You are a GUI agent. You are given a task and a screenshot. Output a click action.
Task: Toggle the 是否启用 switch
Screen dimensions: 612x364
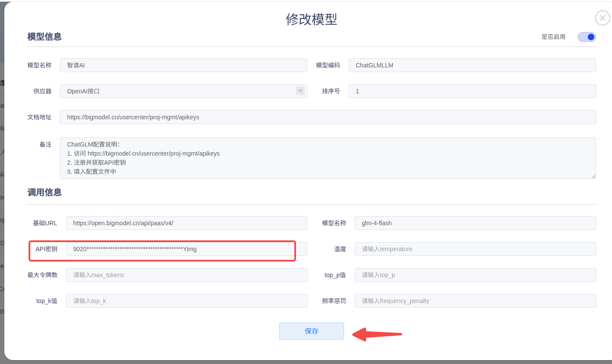pos(586,37)
